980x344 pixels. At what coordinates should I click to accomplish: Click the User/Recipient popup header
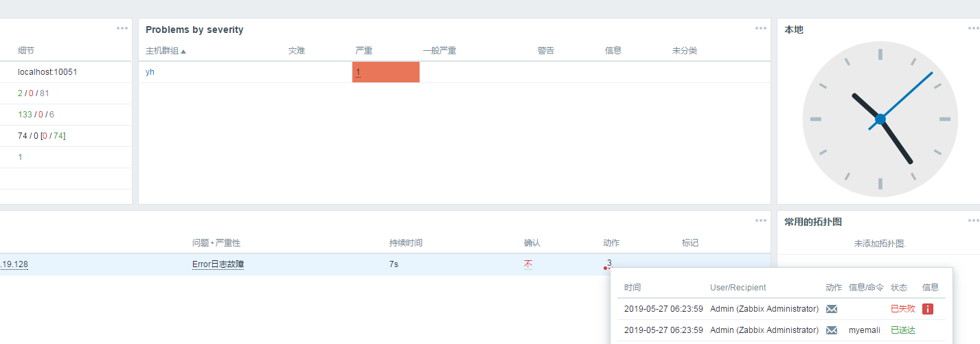[x=738, y=288]
